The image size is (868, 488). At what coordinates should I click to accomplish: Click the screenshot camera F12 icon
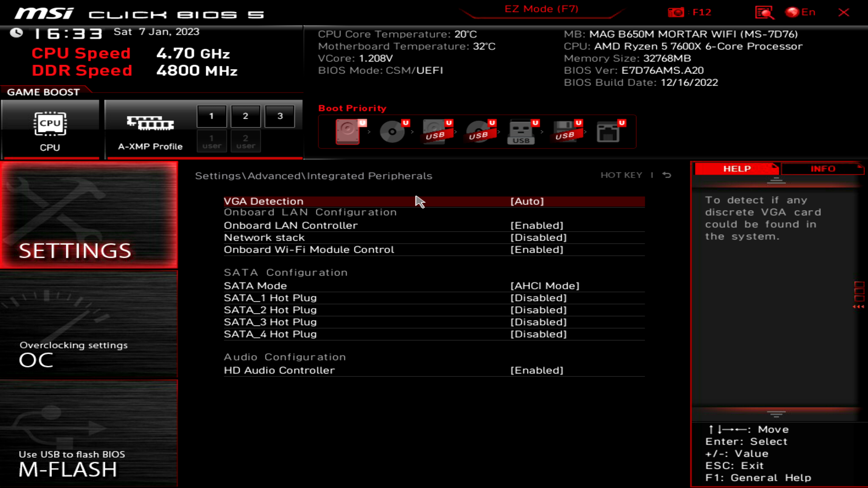(676, 12)
